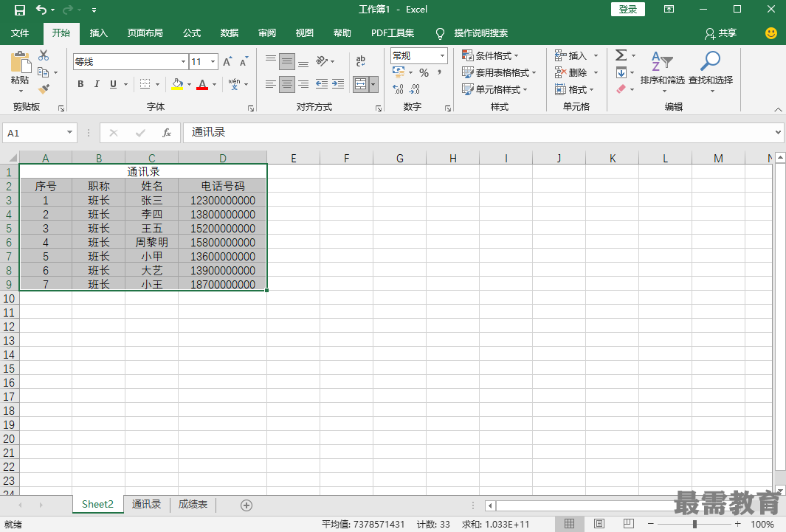Click the add new sheet plus icon
786x532 pixels.
pyautogui.click(x=246, y=505)
